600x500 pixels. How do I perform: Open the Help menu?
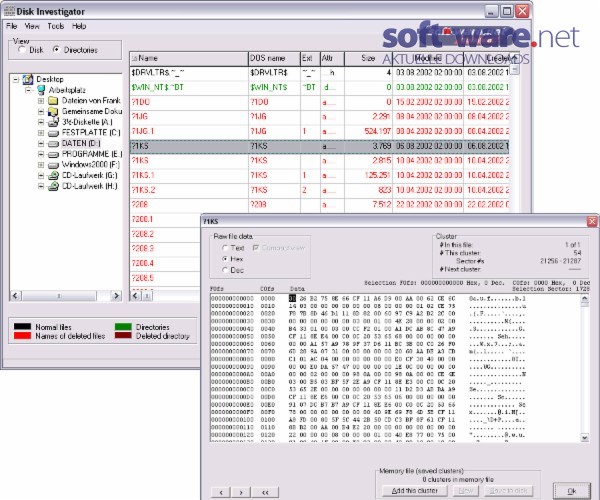(79, 26)
